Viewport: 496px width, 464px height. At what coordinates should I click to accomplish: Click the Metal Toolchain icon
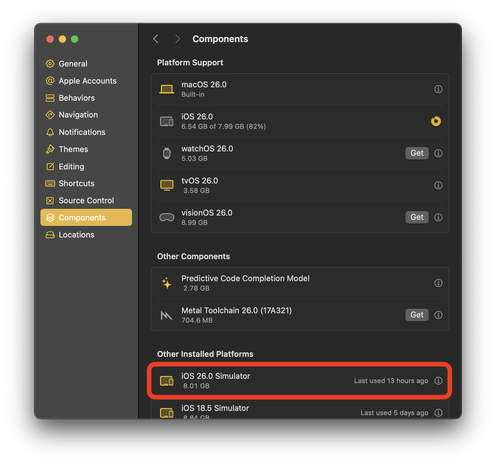pos(166,315)
